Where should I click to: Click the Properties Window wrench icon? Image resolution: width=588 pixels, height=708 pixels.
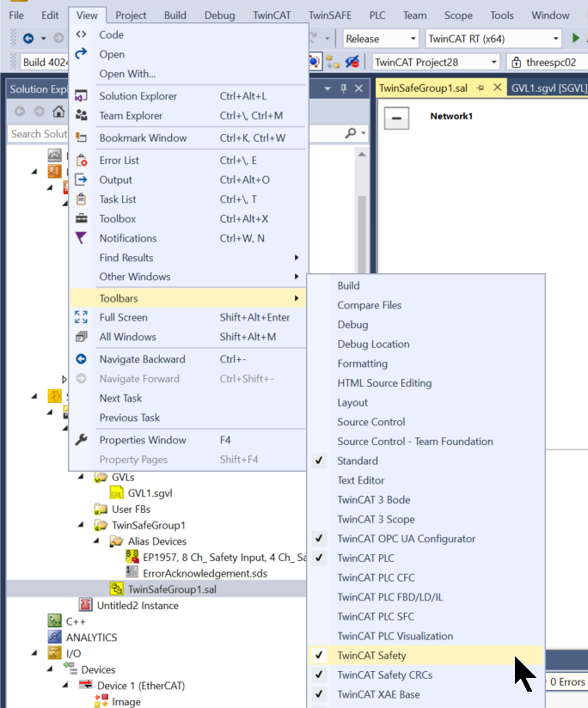tap(82, 439)
